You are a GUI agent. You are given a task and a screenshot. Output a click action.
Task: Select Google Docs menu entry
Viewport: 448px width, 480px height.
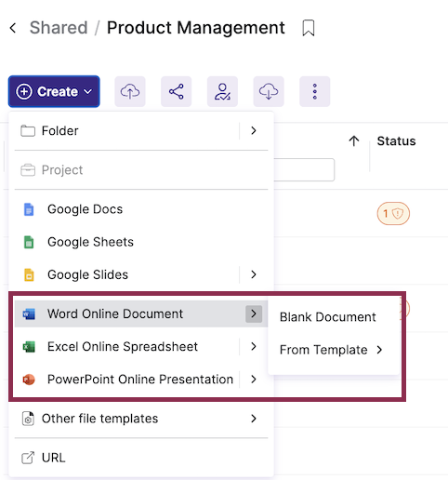pos(141,209)
